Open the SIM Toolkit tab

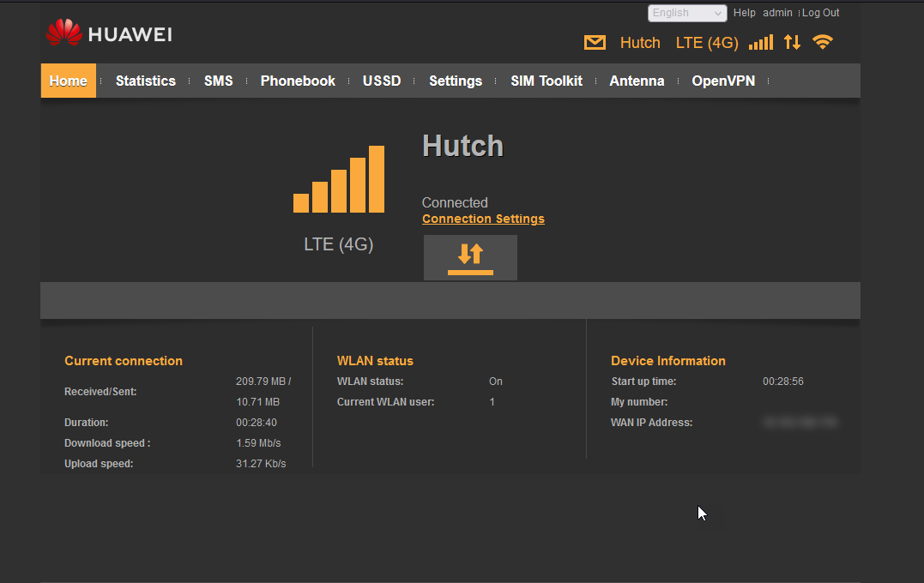pyautogui.click(x=547, y=81)
